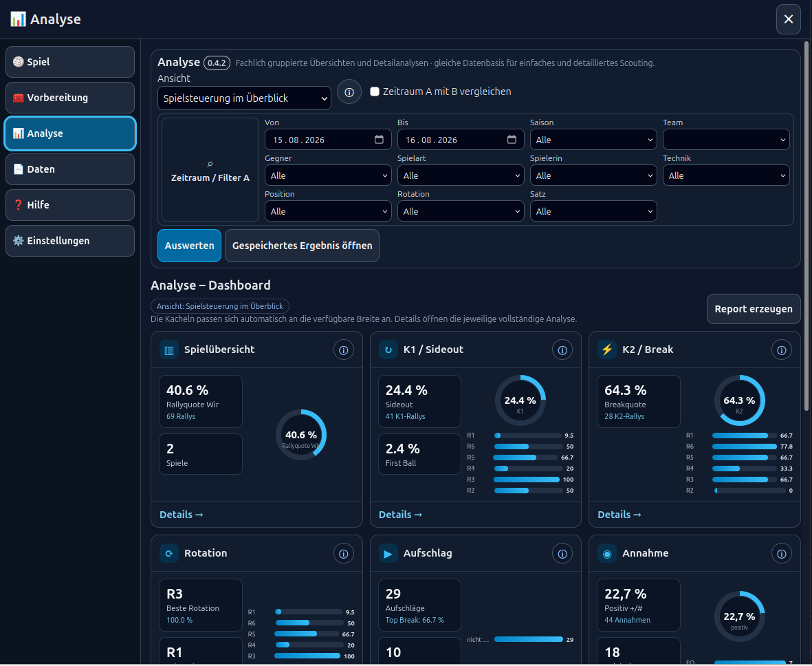
Task: Click the K1 / Sideout refresh-arrow icon
Action: coord(388,350)
